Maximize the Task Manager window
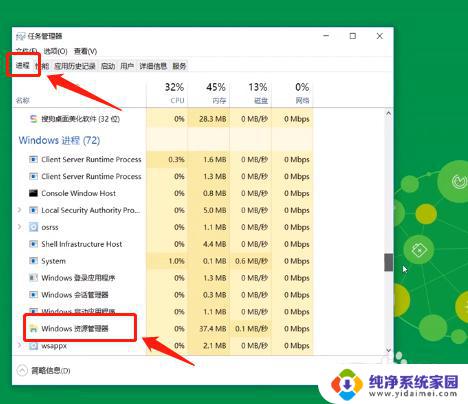 (x=353, y=36)
